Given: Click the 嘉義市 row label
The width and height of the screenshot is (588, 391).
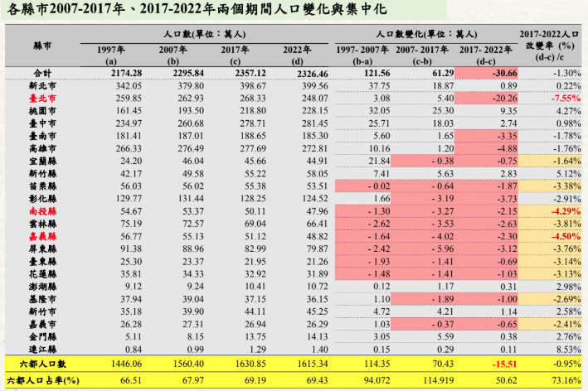Looking at the screenshot, I should pyautogui.click(x=42, y=325).
